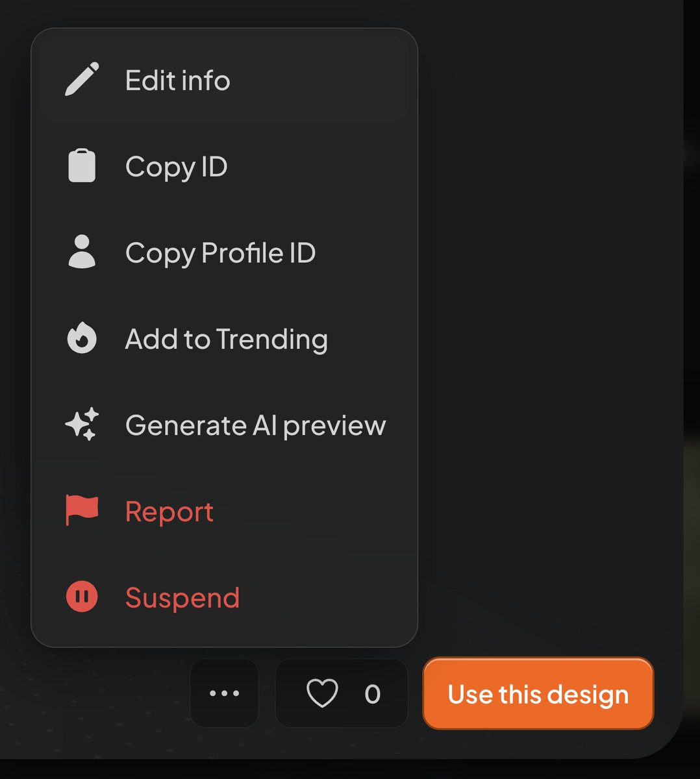Select Add to Trending menu option
This screenshot has height=779, width=700.
[227, 338]
